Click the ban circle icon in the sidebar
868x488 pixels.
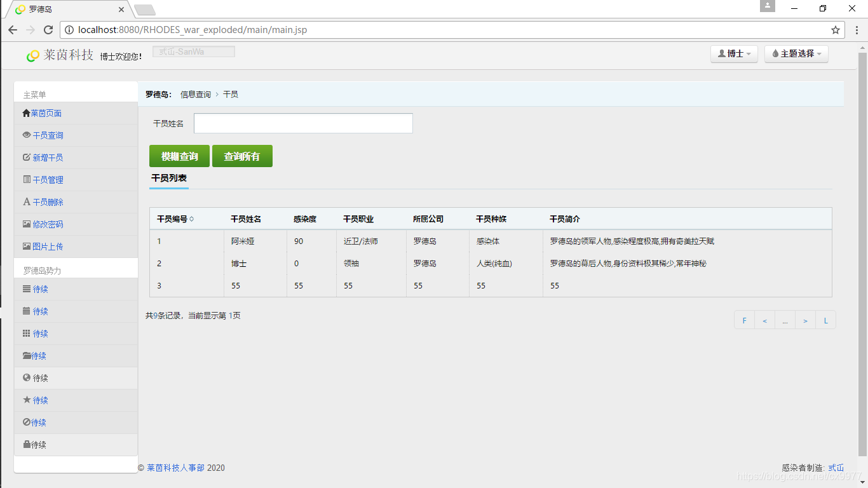coord(26,423)
